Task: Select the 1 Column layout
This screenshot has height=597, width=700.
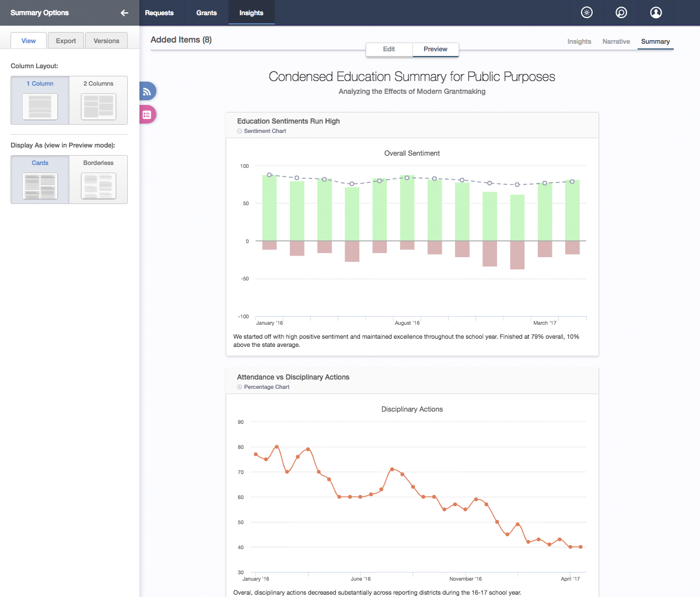Action: 40,100
